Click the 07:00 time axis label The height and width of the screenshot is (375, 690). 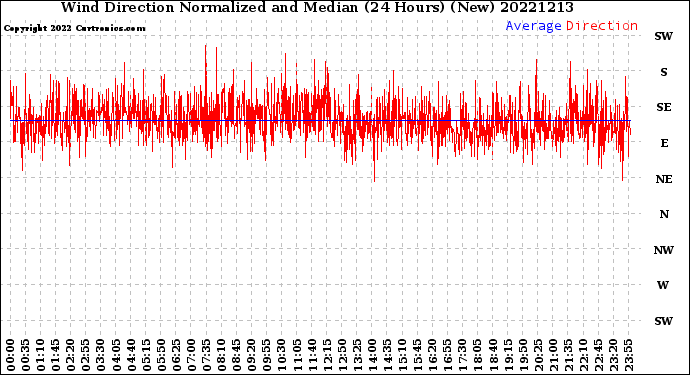coord(191,355)
